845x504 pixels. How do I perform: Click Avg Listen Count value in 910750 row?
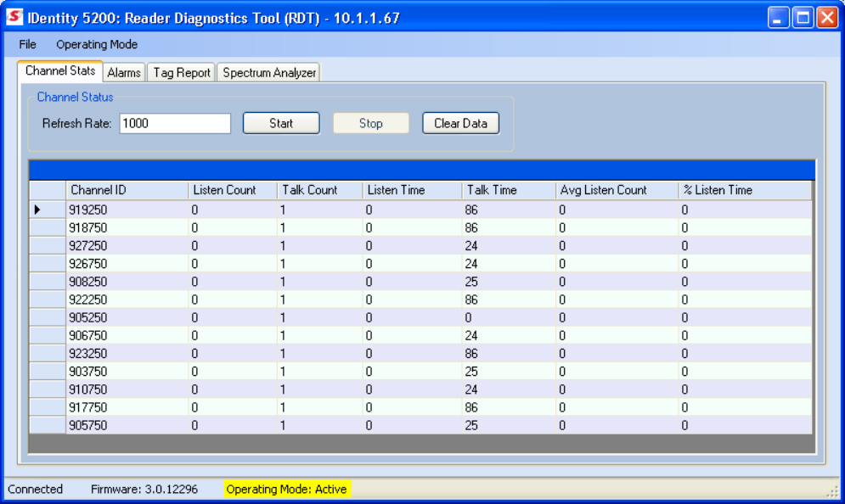(x=617, y=389)
